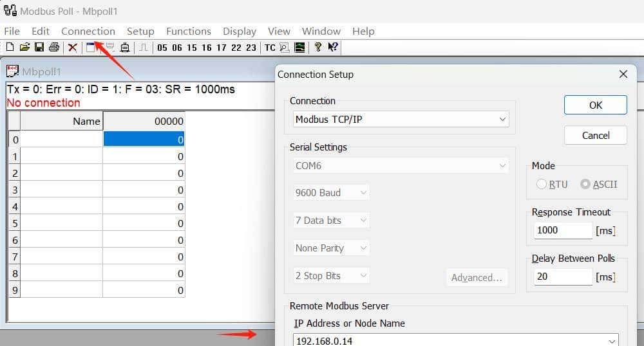Click the magnifier communication traffic icon

pos(285,48)
